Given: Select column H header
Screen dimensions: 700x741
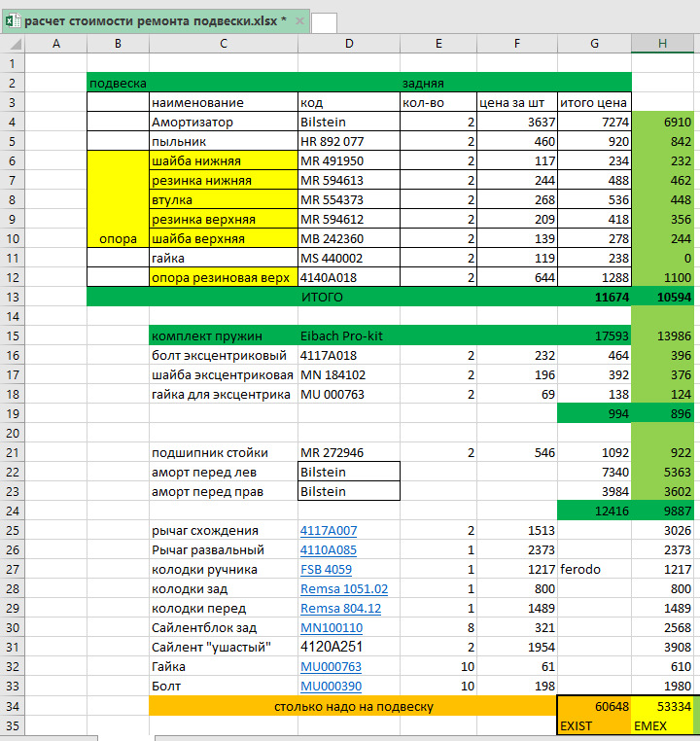Looking at the screenshot, I should point(662,44).
